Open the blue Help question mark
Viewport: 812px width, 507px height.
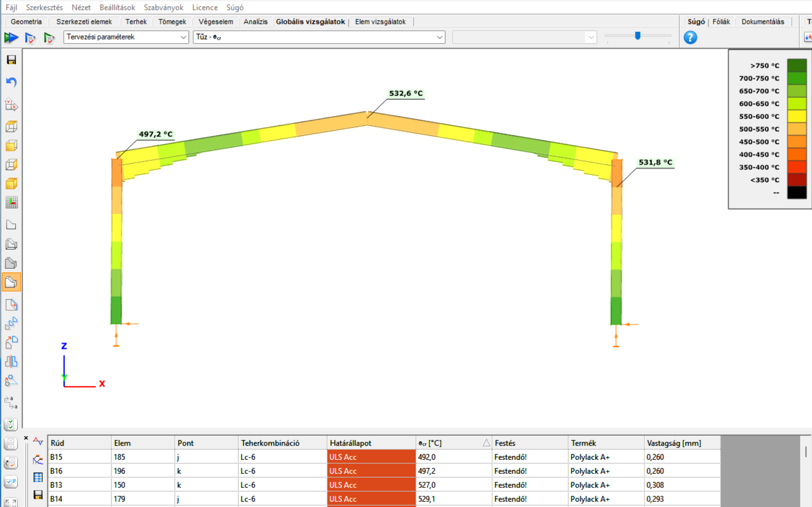pos(690,38)
